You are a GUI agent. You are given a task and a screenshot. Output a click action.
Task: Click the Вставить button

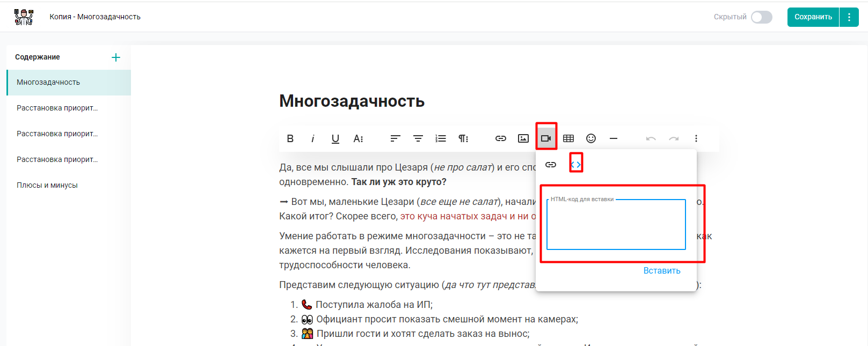click(x=662, y=271)
